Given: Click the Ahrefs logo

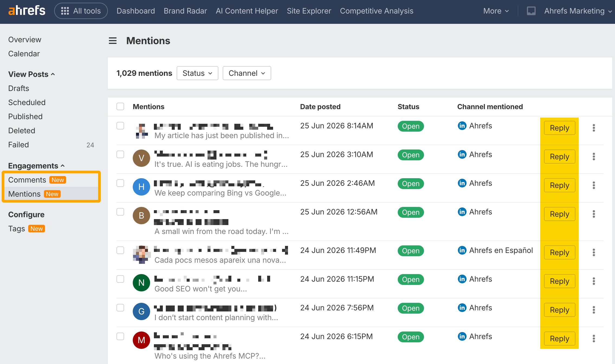Looking at the screenshot, I should coord(27,11).
